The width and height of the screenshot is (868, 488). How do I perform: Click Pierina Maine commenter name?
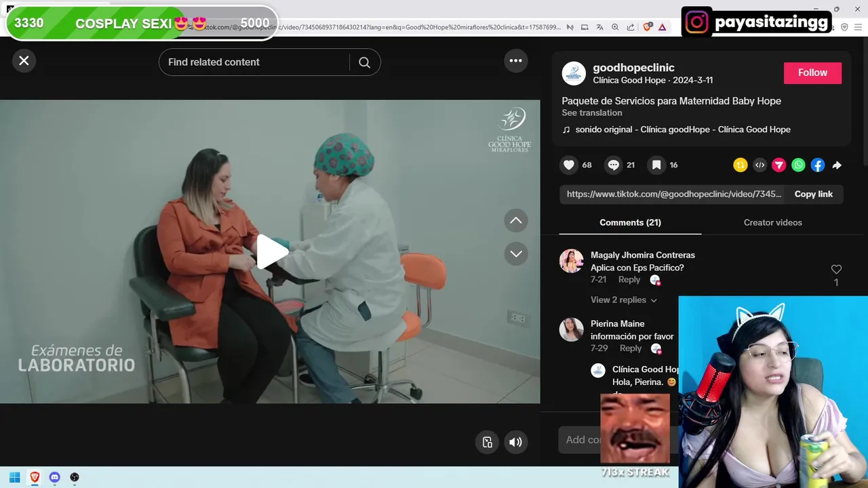(x=618, y=324)
